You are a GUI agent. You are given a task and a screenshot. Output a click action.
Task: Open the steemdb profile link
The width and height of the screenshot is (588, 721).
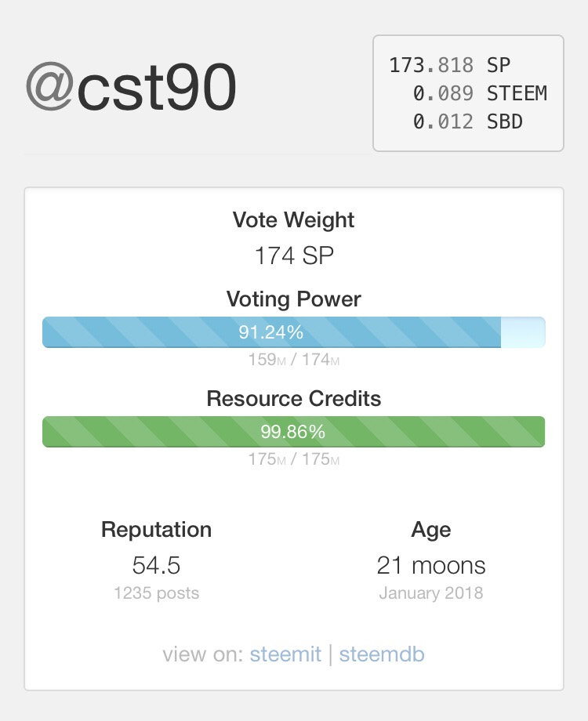(382, 654)
